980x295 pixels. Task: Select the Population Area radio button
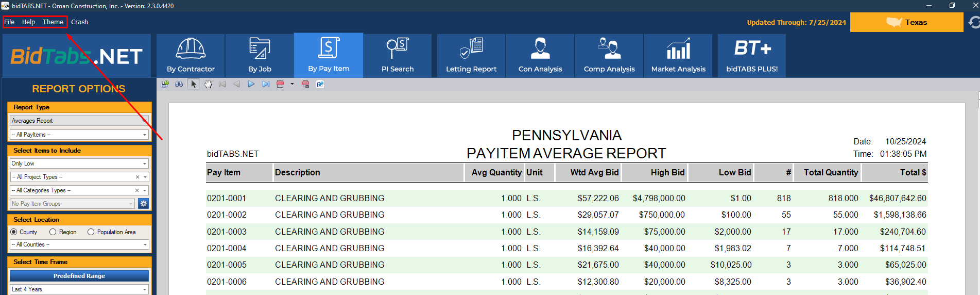[91, 232]
